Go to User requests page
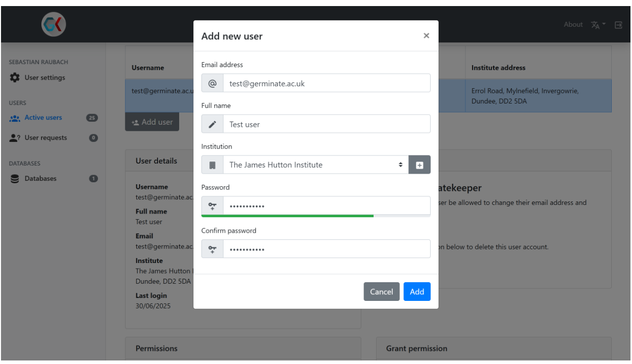The width and height of the screenshot is (632, 364). point(45,138)
